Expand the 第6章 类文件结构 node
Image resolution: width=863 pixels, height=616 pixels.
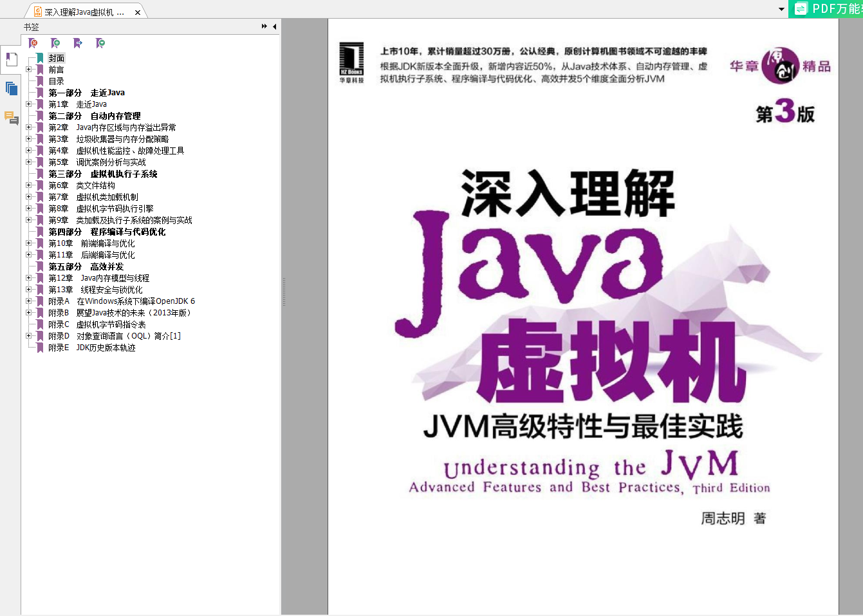[28, 185]
